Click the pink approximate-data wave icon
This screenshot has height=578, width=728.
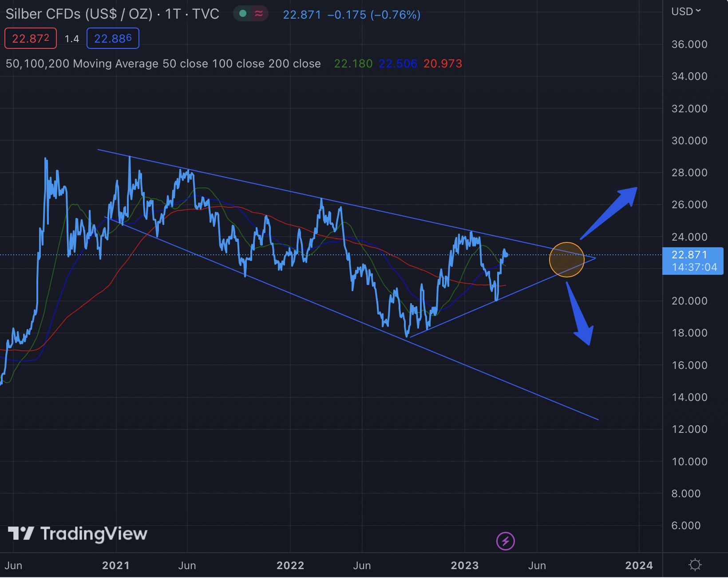point(259,14)
